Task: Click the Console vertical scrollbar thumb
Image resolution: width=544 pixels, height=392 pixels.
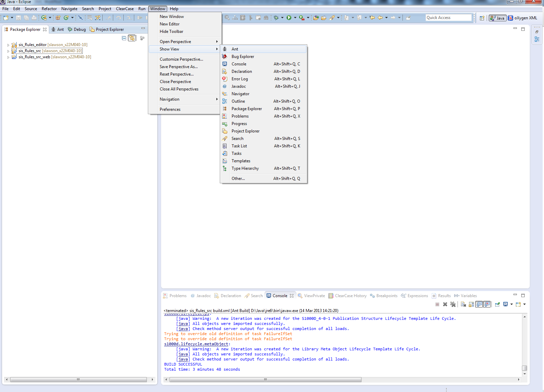Action: click(525, 368)
